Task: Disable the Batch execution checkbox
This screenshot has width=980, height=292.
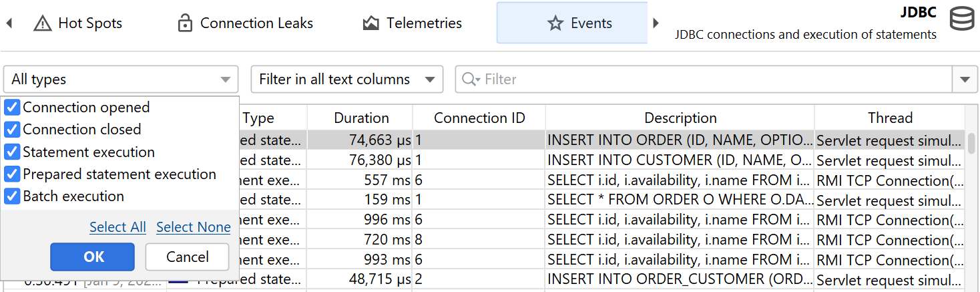Action: click(x=12, y=196)
